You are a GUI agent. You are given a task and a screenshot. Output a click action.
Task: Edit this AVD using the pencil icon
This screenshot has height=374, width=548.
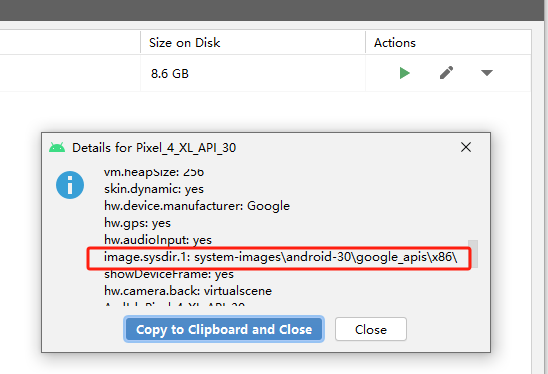pos(446,73)
